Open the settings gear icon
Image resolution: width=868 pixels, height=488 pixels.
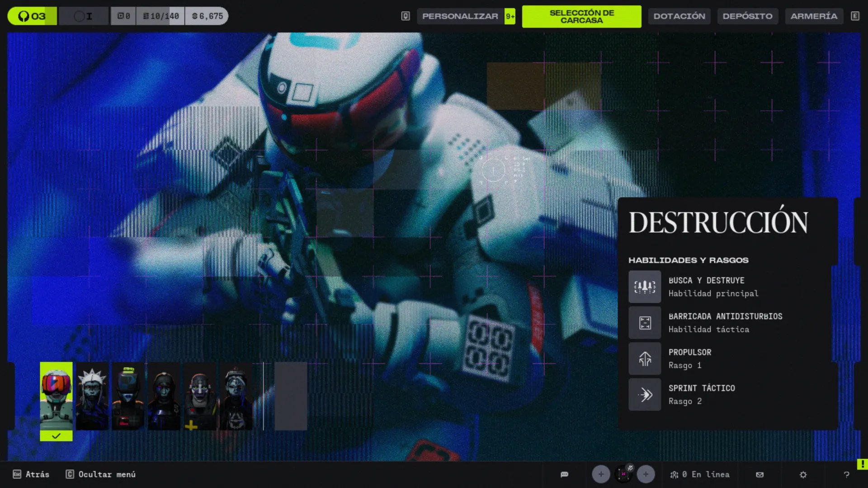click(803, 474)
